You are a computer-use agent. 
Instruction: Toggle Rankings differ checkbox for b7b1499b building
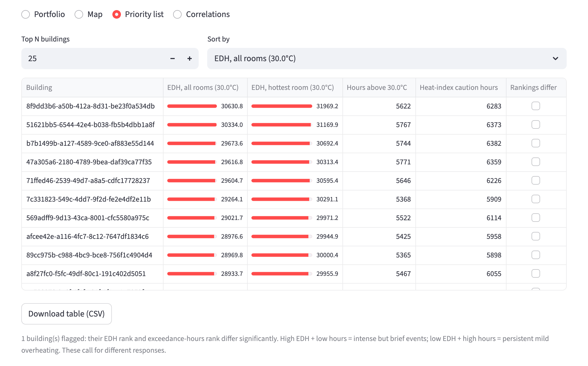(536, 143)
